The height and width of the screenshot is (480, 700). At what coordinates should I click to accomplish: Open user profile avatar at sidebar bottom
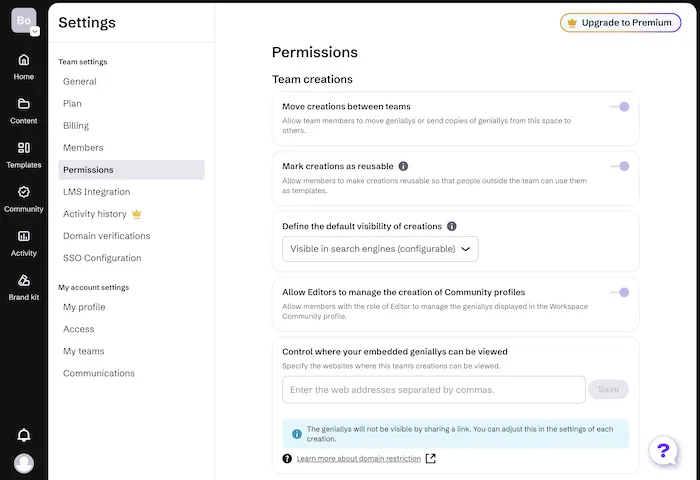24,463
